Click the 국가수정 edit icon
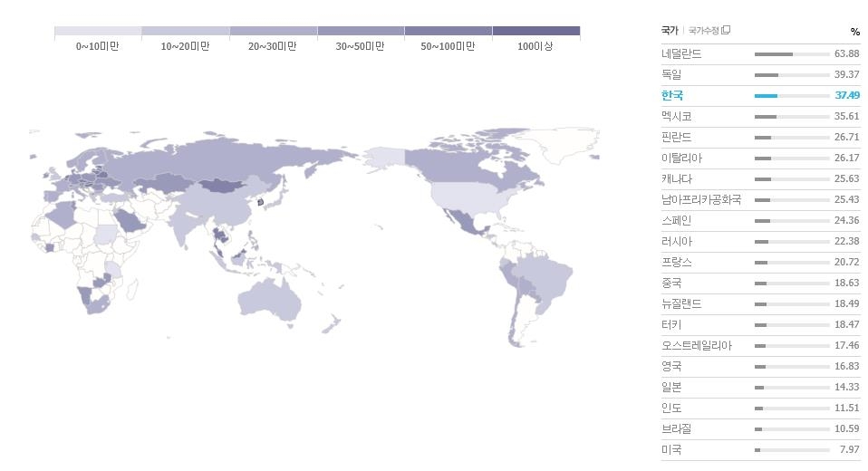This screenshot has height=471, width=868. (727, 31)
